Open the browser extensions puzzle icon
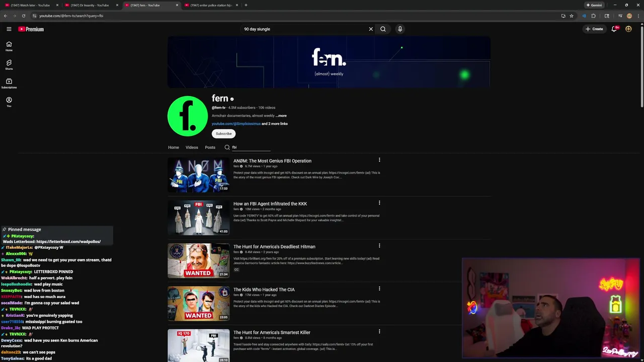Image resolution: width=644 pixels, height=362 pixels. coord(593,16)
